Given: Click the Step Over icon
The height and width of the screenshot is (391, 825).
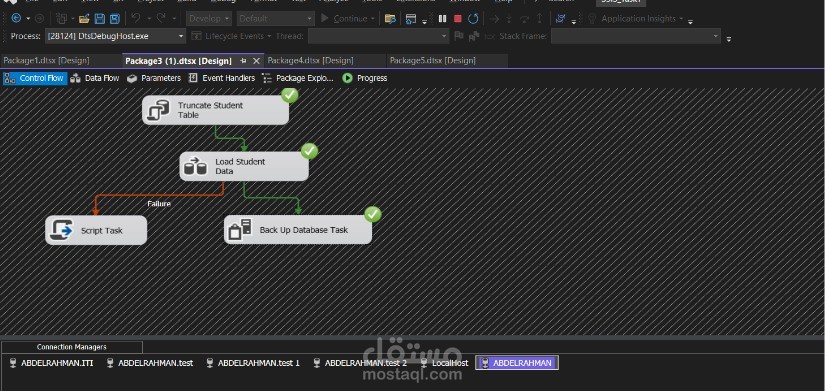Looking at the screenshot, I should pos(524,19).
